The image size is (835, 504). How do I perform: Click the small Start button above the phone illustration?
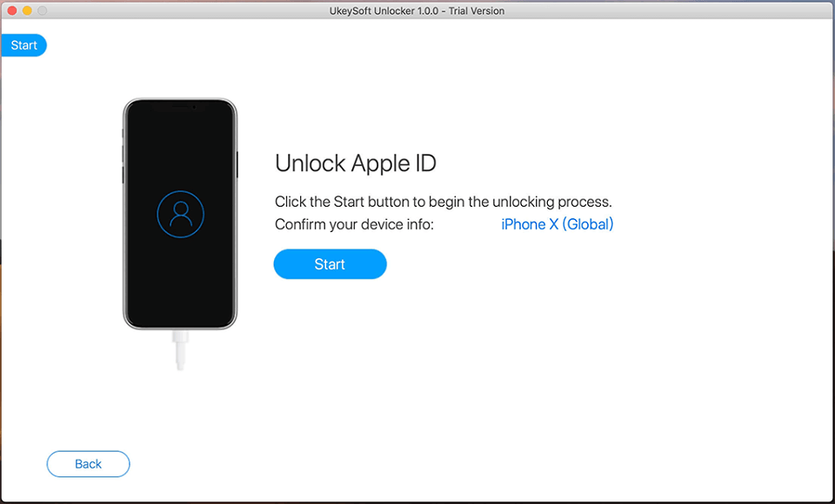24,45
